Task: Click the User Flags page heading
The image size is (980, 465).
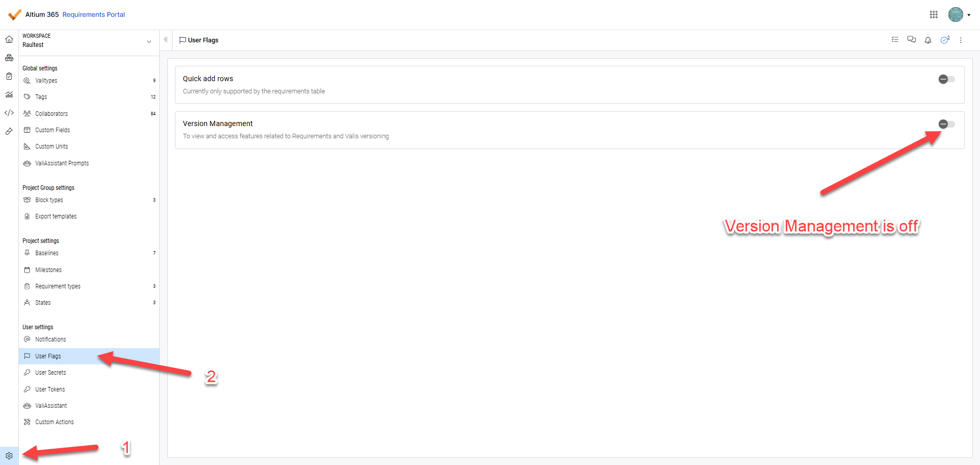Action: [x=203, y=40]
